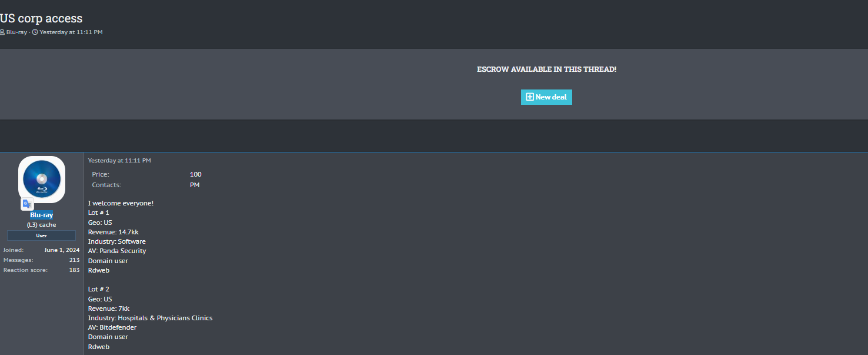Screen dimensions: 868x355
Task: Click the Price value 100
Action: pos(195,174)
